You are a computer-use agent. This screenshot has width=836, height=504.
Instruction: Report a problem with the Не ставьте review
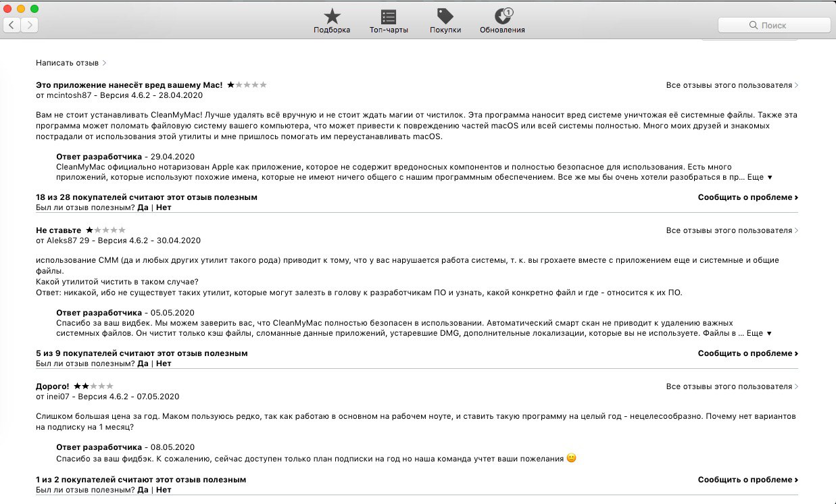(748, 353)
